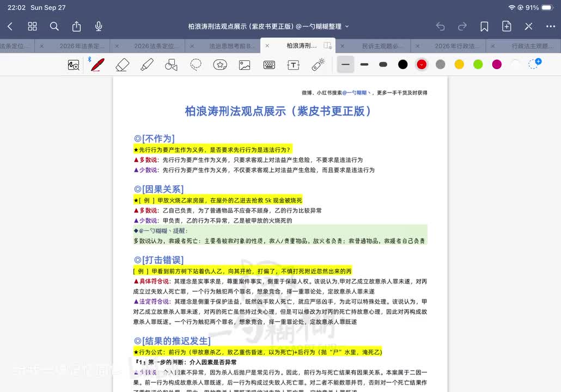Bookmark the current page
Viewport: 561px width, 392px height.
click(x=484, y=26)
